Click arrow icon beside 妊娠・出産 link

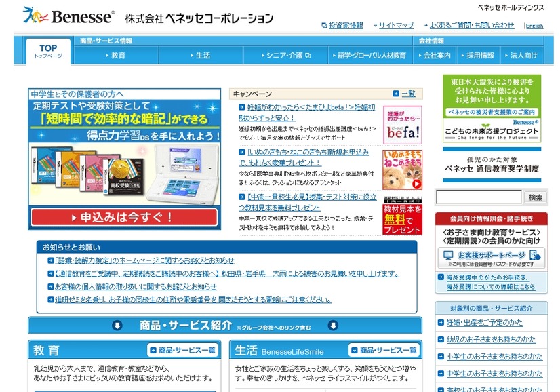pos(441,323)
